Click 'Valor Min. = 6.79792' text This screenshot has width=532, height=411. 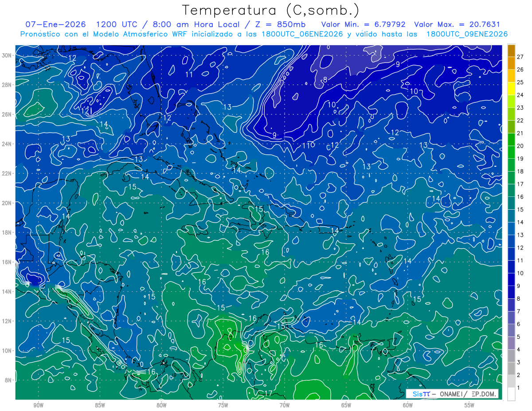pos(363,24)
